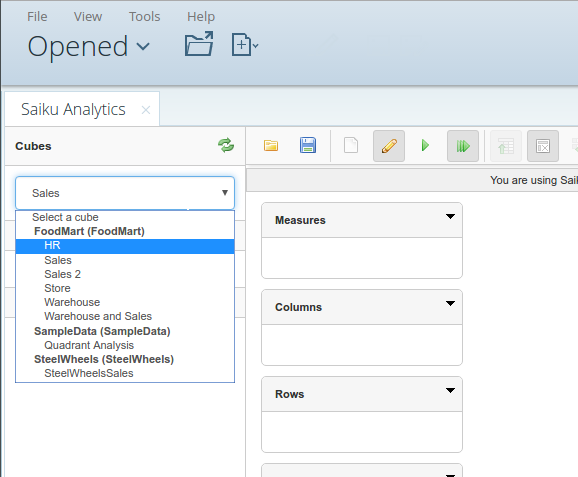Open the View menu

88,17
